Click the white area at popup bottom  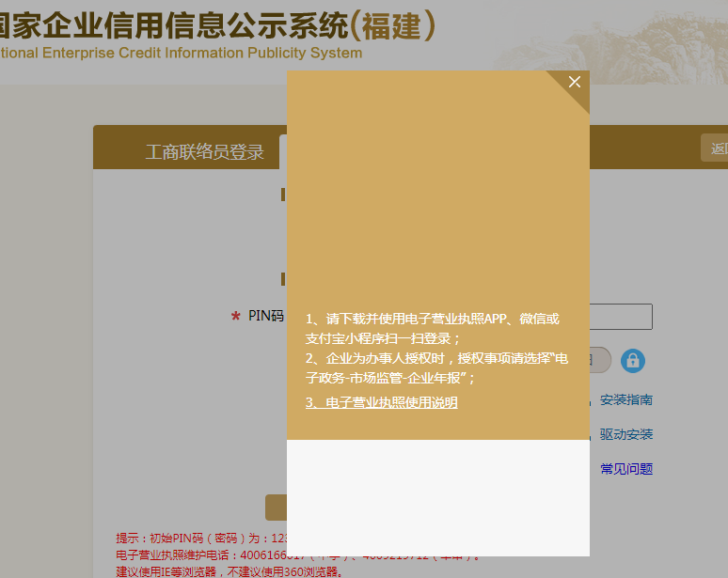[437, 498]
